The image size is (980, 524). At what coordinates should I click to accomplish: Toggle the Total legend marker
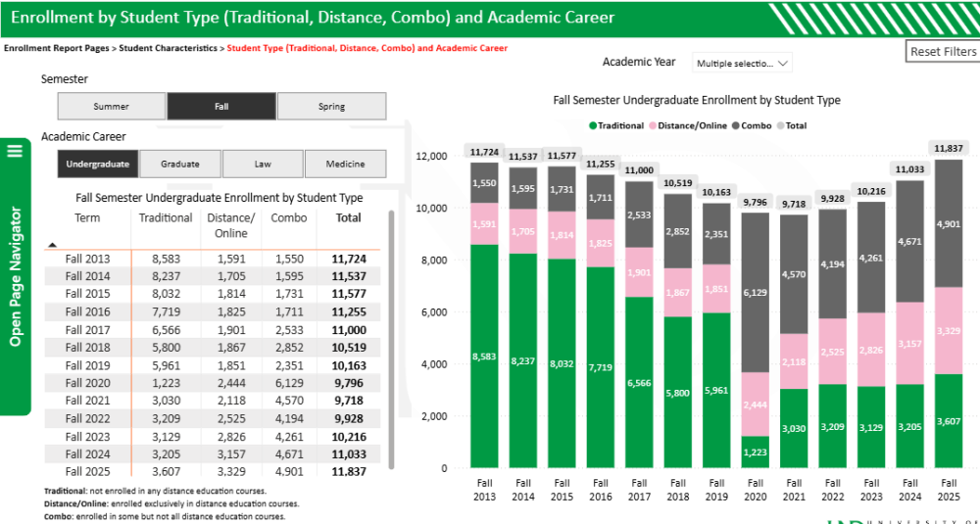pos(781,125)
